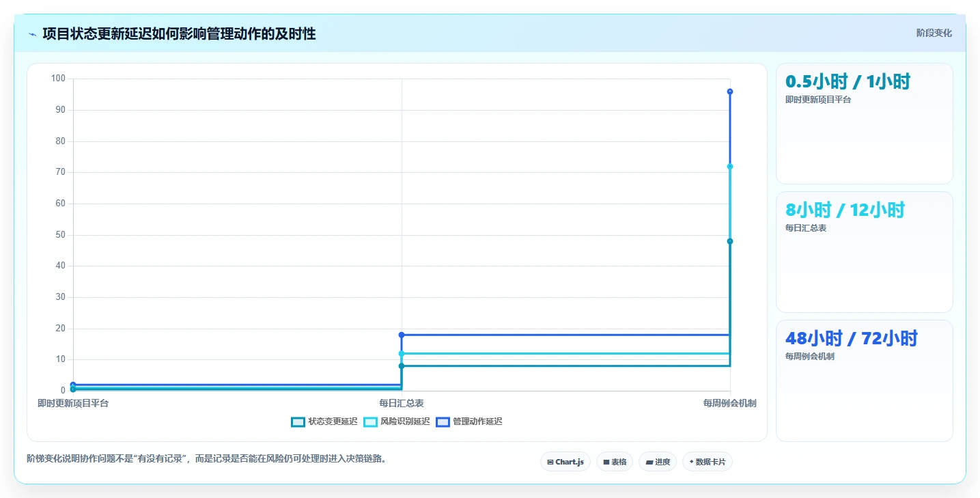Click the 进度 tag button
The image size is (980, 498).
[x=658, y=462]
